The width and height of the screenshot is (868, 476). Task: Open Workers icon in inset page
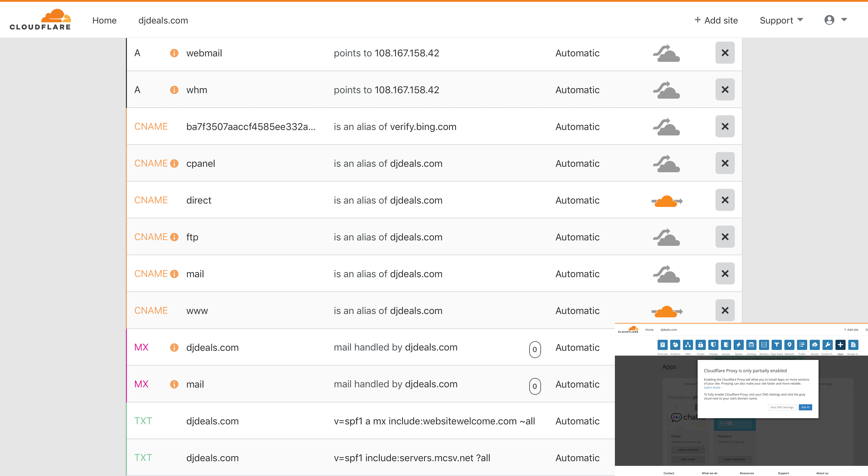coord(764,345)
